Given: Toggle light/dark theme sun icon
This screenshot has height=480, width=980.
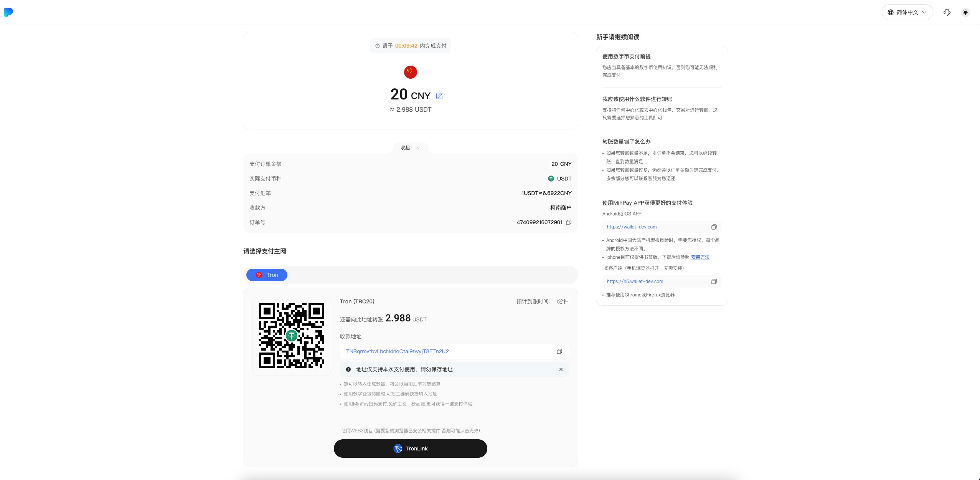Looking at the screenshot, I should [965, 12].
